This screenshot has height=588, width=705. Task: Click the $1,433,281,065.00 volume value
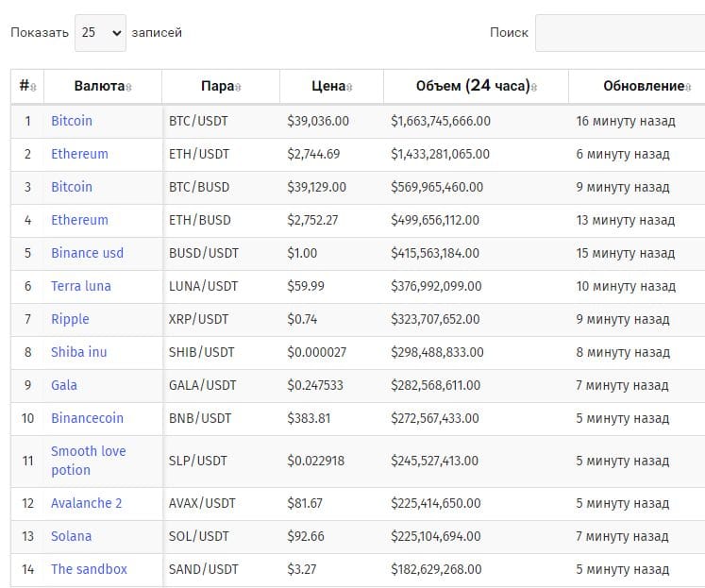[x=440, y=154]
